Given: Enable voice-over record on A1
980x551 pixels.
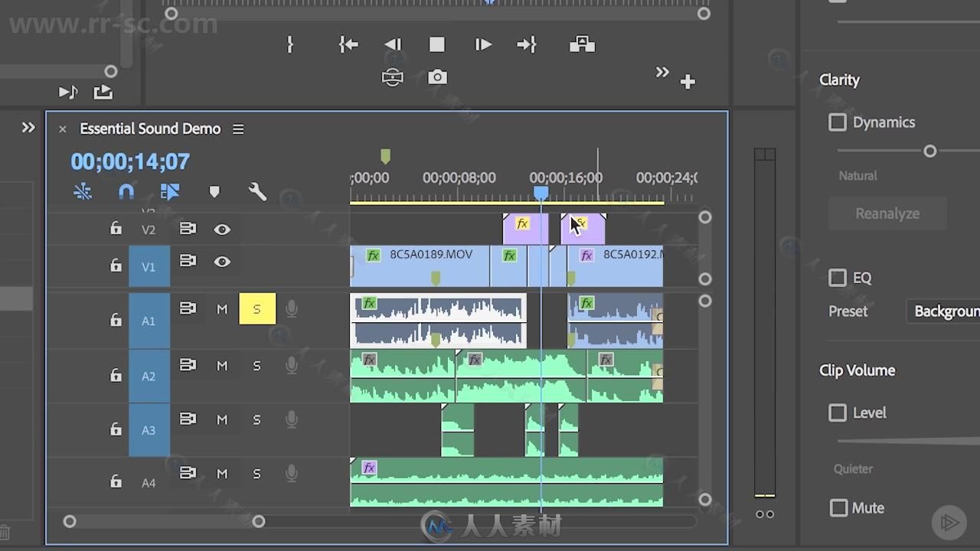Looking at the screenshot, I should click(x=291, y=309).
